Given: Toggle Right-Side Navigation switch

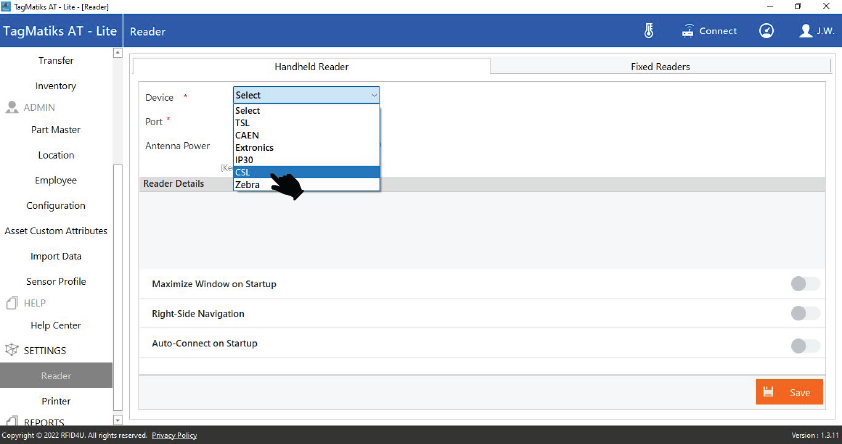Looking at the screenshot, I should (x=804, y=314).
